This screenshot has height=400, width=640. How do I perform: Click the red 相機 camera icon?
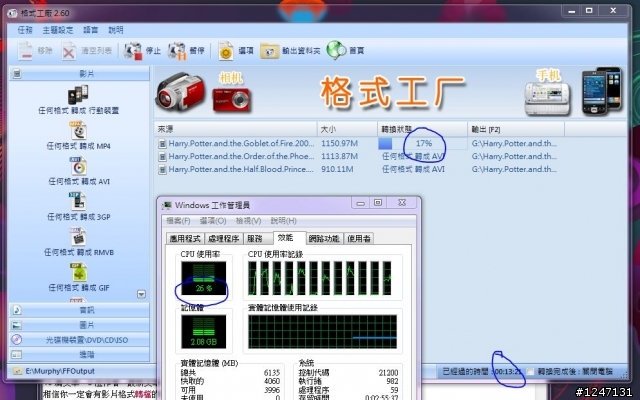click(x=231, y=99)
